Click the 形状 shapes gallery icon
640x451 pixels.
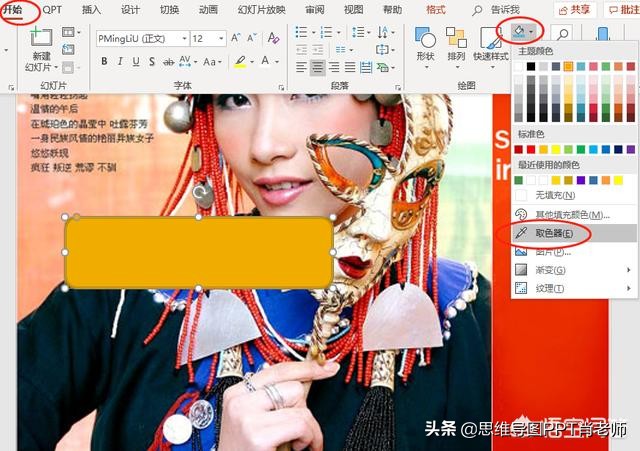(425, 38)
